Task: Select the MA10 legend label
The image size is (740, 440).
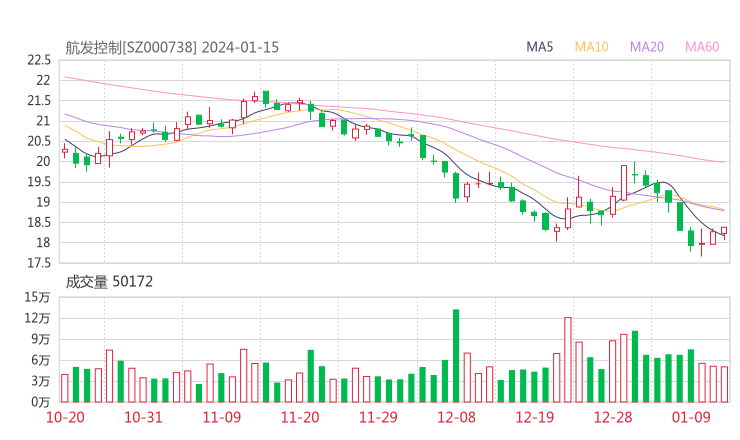Action: pos(591,47)
